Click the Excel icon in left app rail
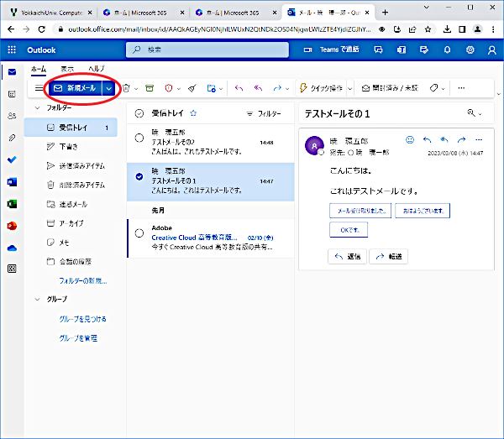 pyautogui.click(x=12, y=204)
